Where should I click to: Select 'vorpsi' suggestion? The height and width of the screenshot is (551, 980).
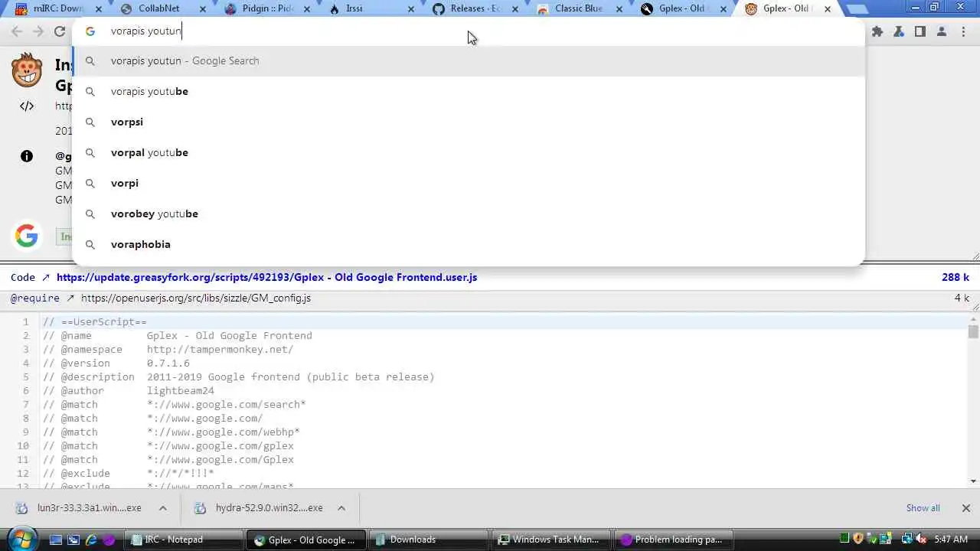click(x=469, y=122)
